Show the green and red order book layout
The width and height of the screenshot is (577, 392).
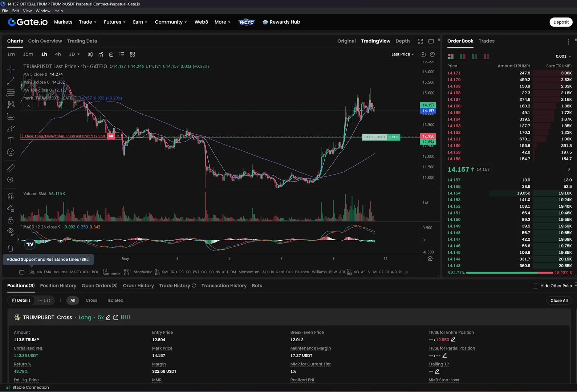[463, 56]
